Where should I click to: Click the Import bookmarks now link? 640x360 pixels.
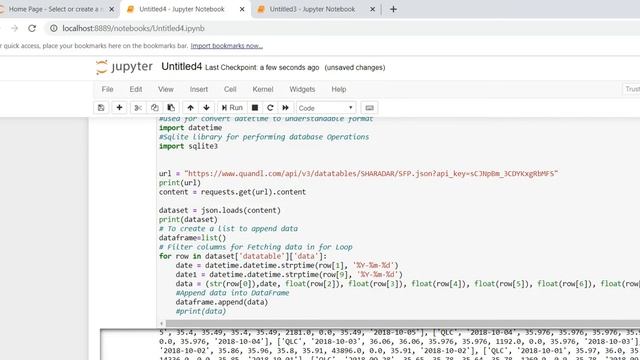[227, 46]
